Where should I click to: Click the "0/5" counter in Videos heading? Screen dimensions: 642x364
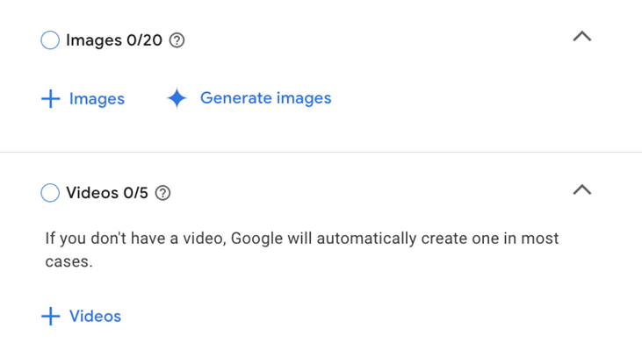point(134,193)
